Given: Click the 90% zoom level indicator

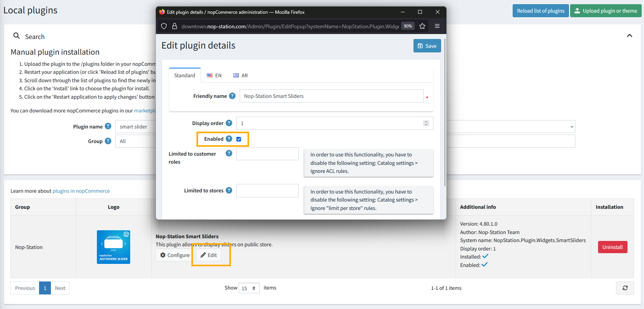Looking at the screenshot, I should (408, 26).
